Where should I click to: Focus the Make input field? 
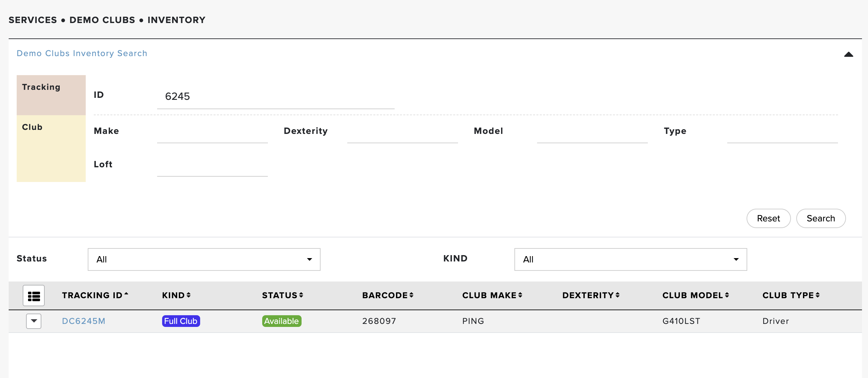(x=212, y=132)
